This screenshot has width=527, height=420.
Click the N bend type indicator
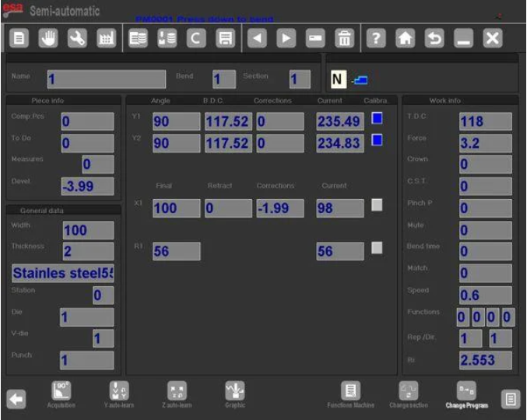338,79
